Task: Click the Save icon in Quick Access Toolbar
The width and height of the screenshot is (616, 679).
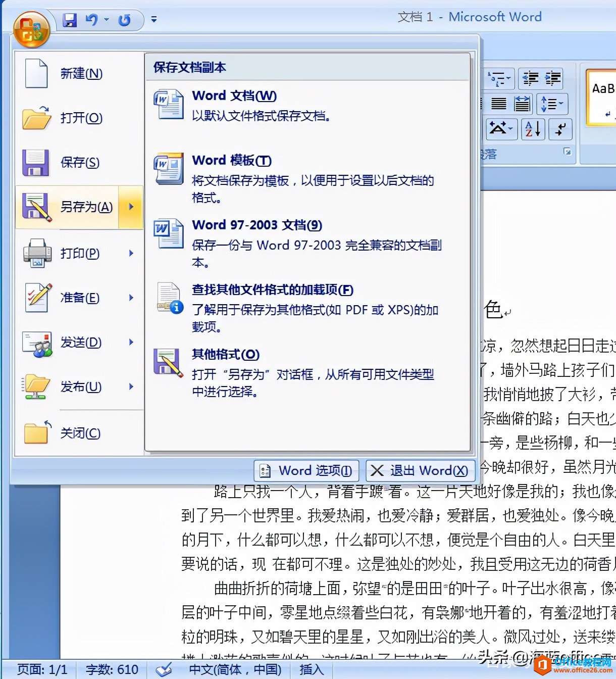Action: point(70,20)
